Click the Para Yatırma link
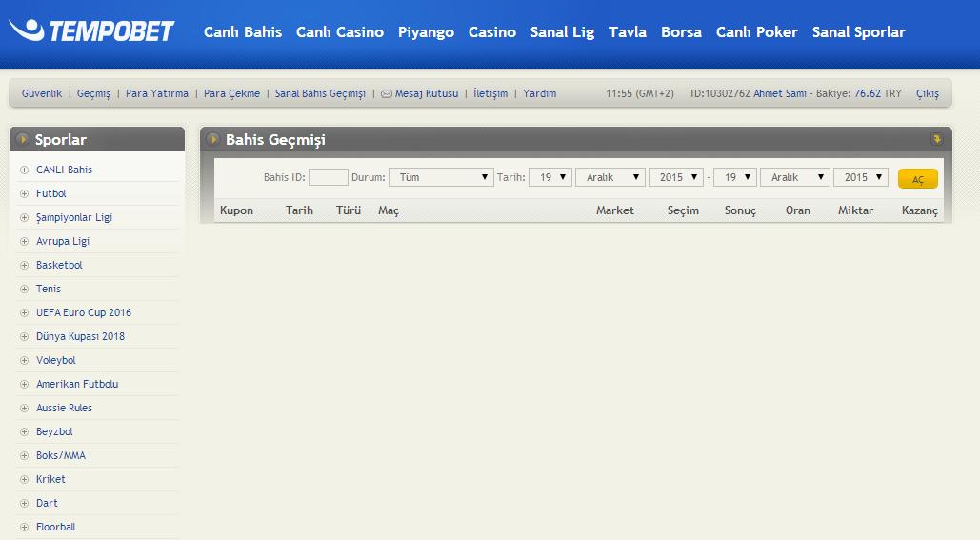This screenshot has width=980, height=540. [x=157, y=94]
